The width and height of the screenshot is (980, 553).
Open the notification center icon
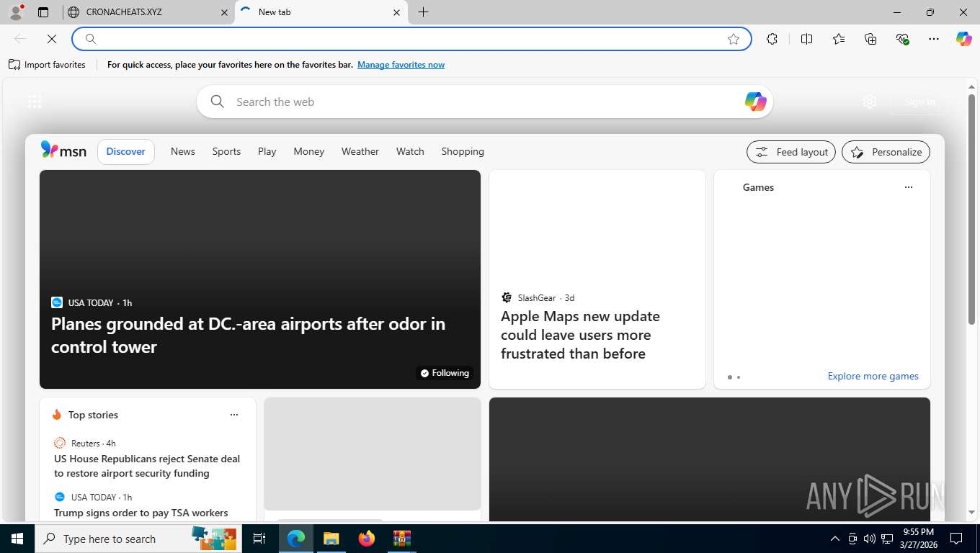click(956, 539)
